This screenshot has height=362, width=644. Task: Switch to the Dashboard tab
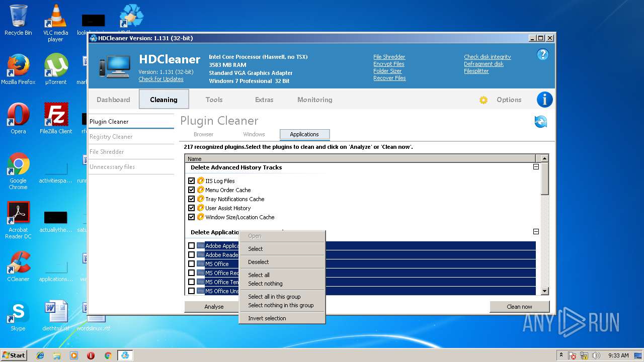coord(113,100)
